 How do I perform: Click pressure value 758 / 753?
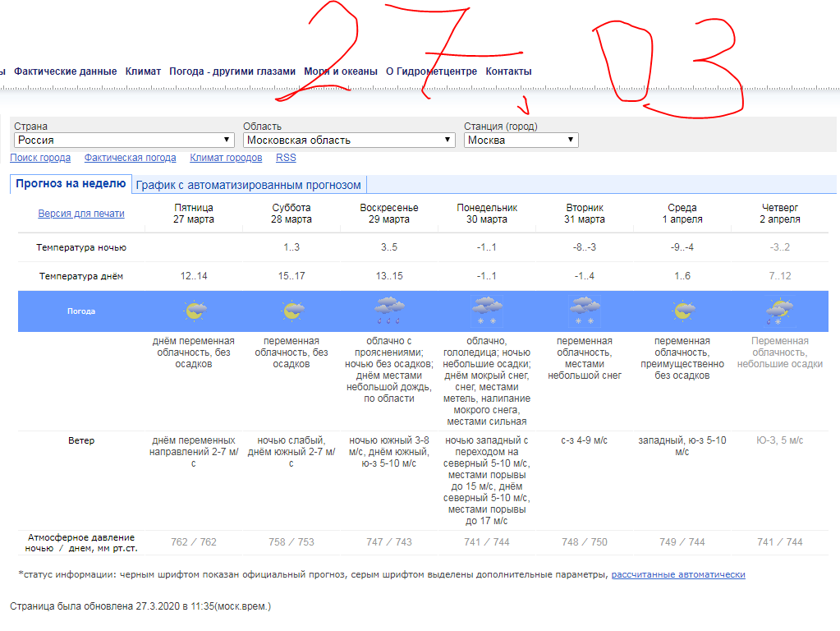click(x=291, y=542)
